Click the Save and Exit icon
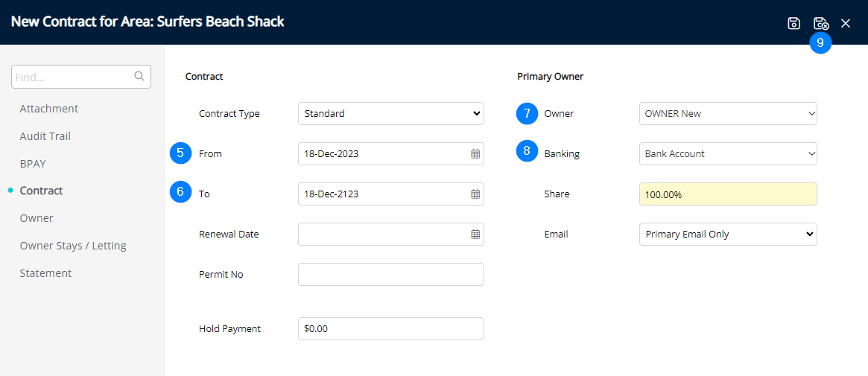Screen dimensions: 868x376 820,23
